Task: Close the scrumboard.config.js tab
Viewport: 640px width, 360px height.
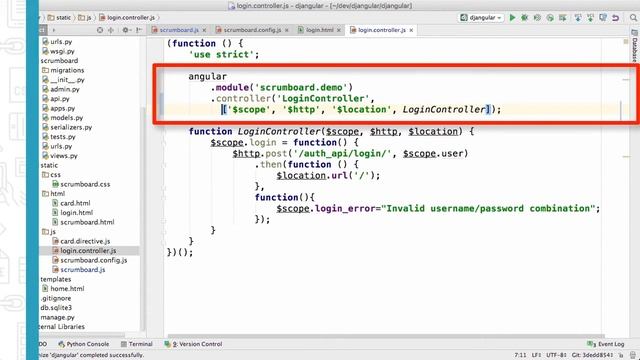Action: click(x=287, y=30)
